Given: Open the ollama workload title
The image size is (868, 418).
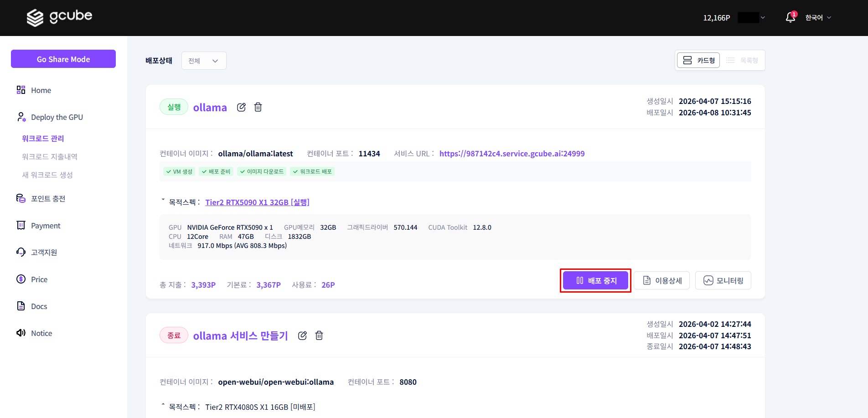Looking at the screenshot, I should 210,107.
